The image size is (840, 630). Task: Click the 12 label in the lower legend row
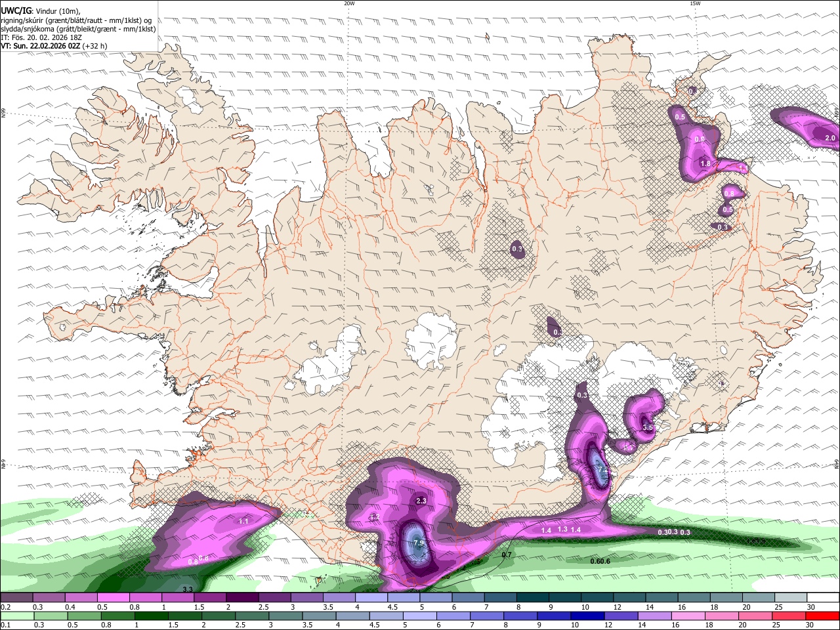pyautogui.click(x=608, y=625)
